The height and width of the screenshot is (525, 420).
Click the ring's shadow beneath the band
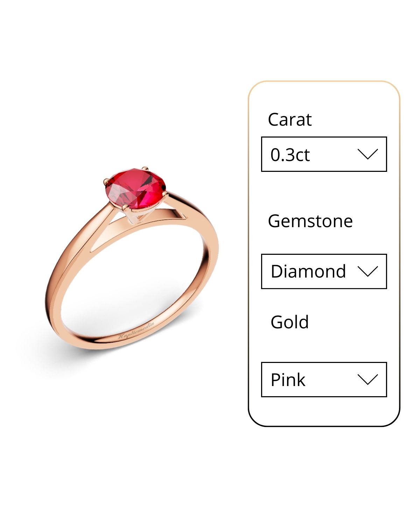(63, 350)
